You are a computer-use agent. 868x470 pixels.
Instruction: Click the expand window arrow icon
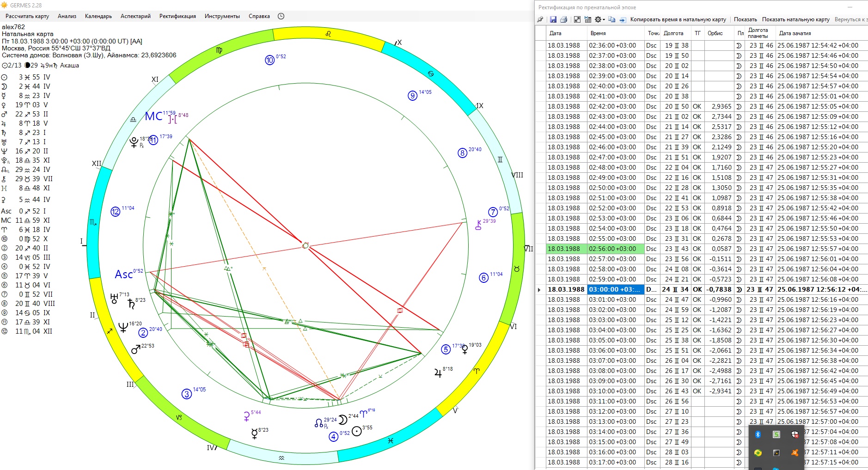pos(577,19)
